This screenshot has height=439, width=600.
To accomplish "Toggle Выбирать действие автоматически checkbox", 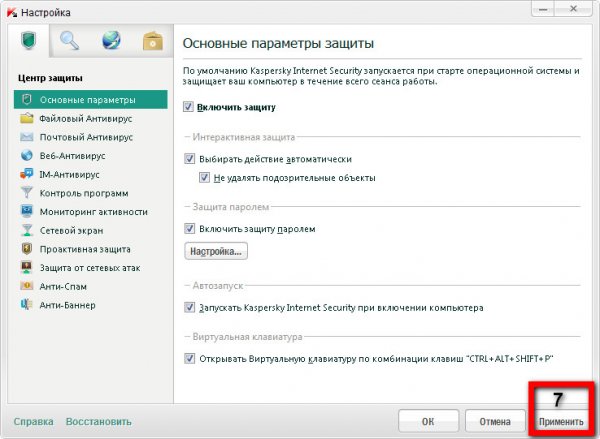I will [x=189, y=158].
